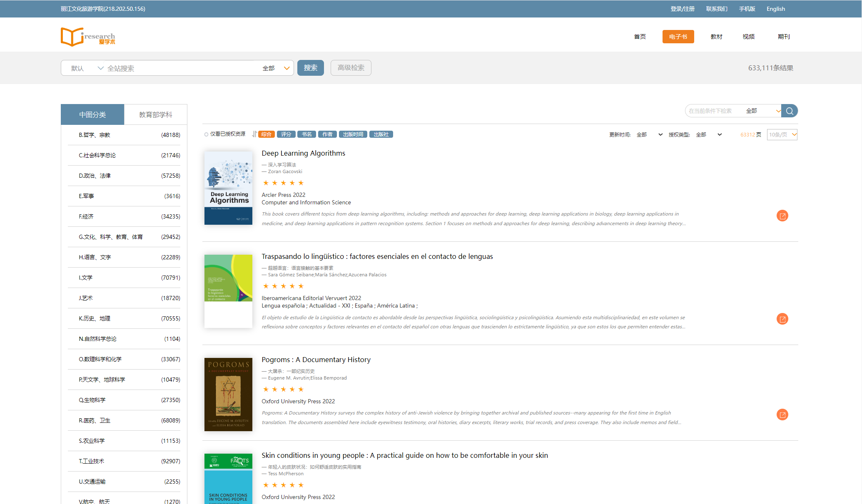Open the 10条/页 page size dropdown

pyautogui.click(x=782, y=134)
